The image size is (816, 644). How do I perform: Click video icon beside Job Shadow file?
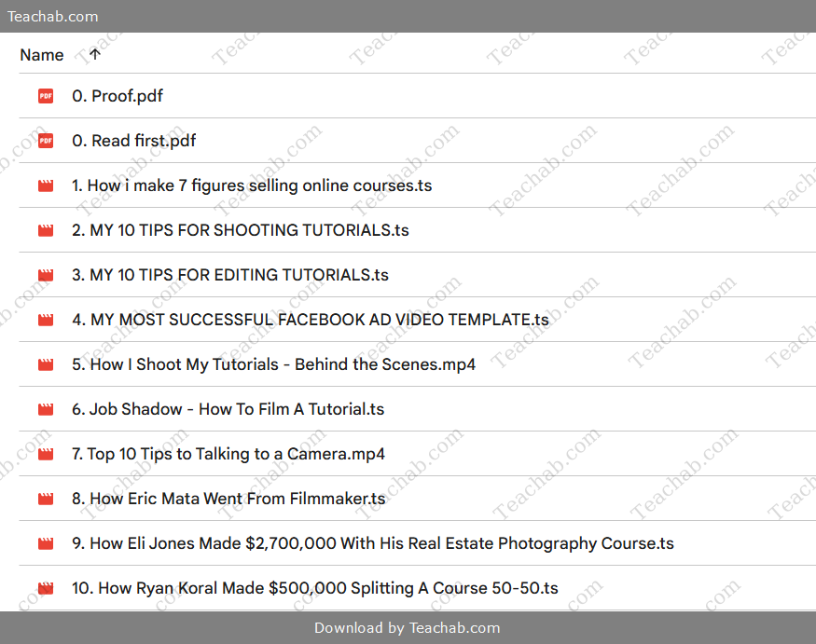[46, 409]
